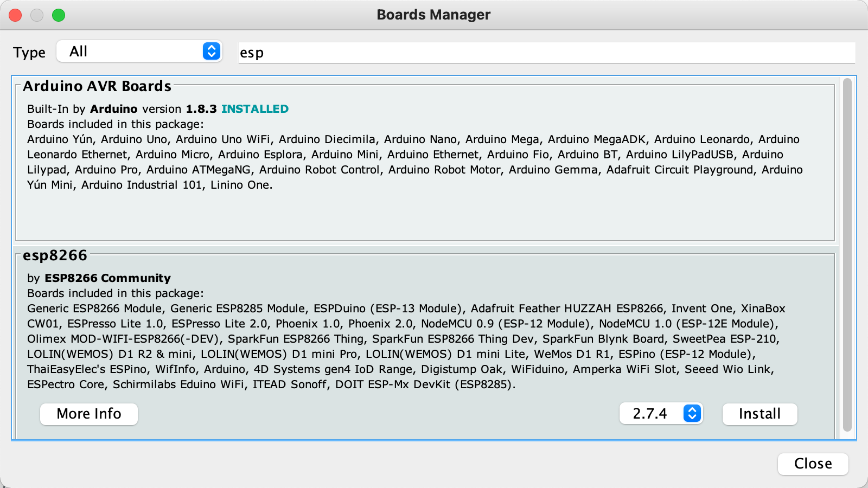Open More Info for esp8266

89,414
